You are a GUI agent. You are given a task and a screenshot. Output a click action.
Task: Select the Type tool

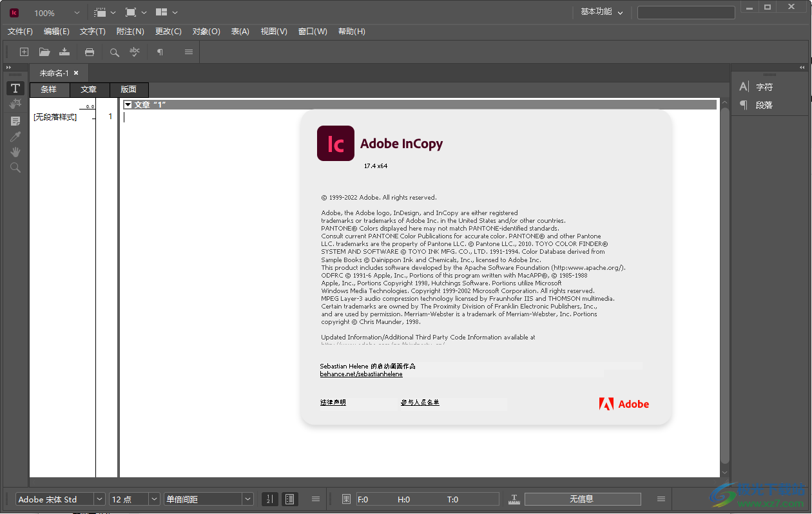click(15, 88)
